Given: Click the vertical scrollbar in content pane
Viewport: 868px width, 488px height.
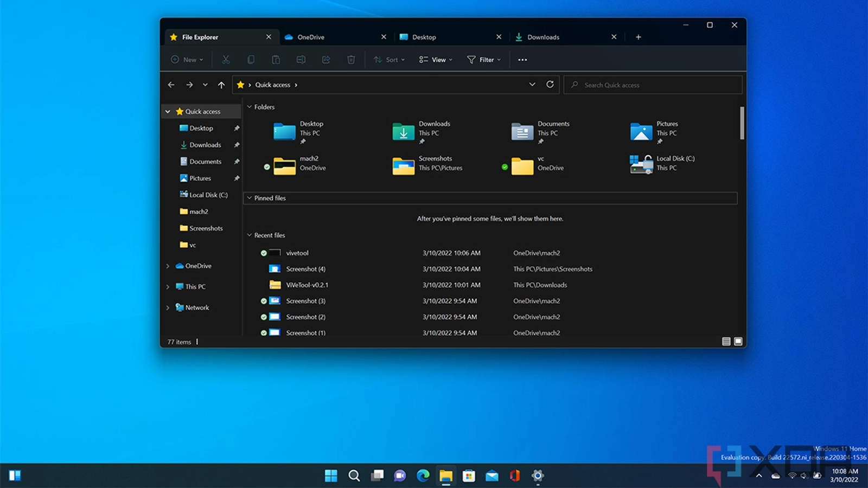Looking at the screenshot, I should pyautogui.click(x=742, y=123).
